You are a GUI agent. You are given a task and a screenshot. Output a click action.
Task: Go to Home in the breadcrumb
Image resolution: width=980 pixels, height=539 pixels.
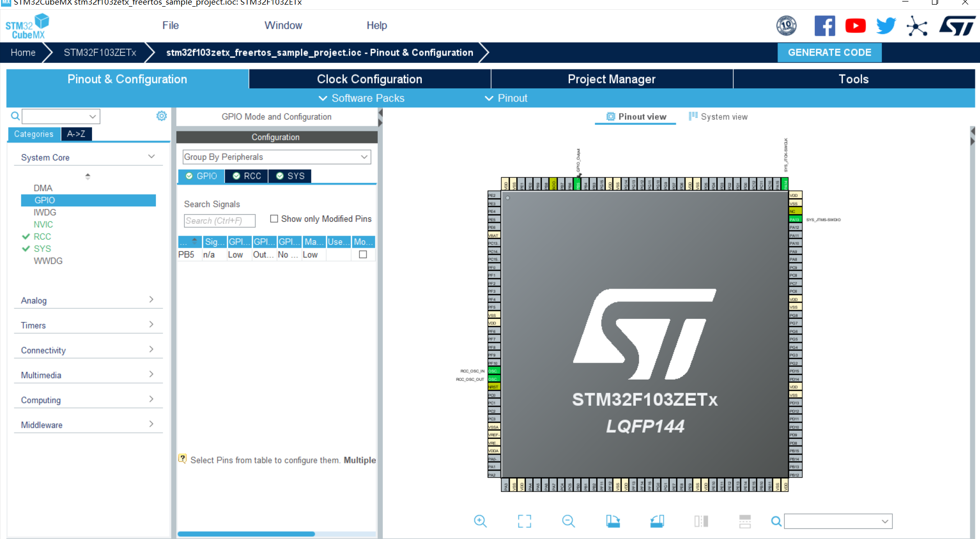[23, 53]
